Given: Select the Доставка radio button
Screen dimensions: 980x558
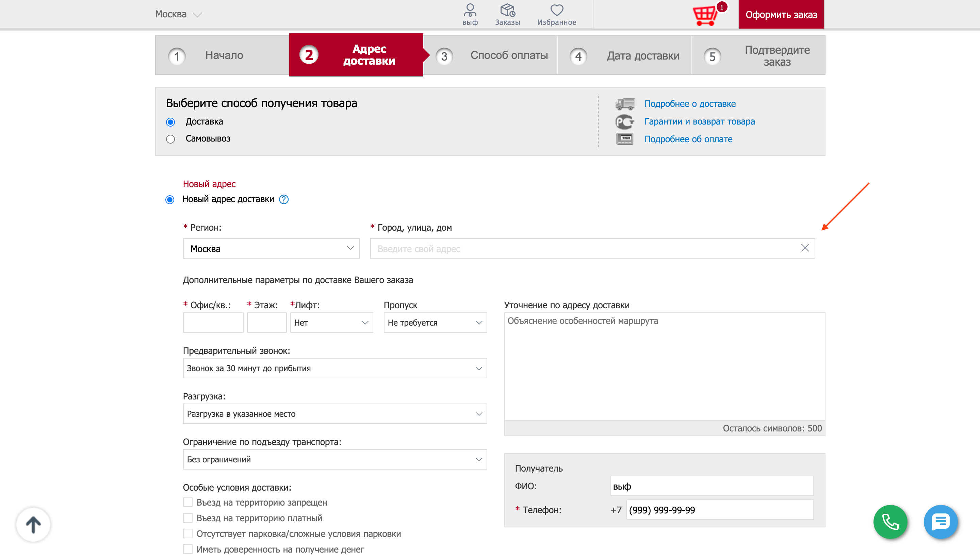Looking at the screenshot, I should click(x=170, y=122).
